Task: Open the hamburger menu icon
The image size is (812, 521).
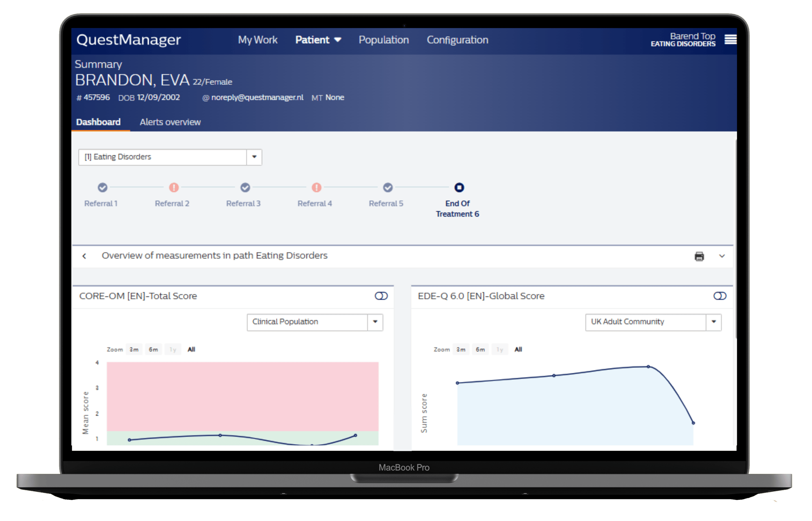Action: tap(730, 39)
